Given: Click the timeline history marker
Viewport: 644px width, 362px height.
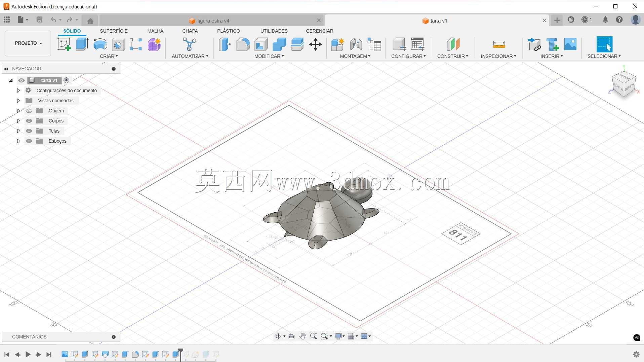Looking at the screenshot, I should [x=181, y=355].
